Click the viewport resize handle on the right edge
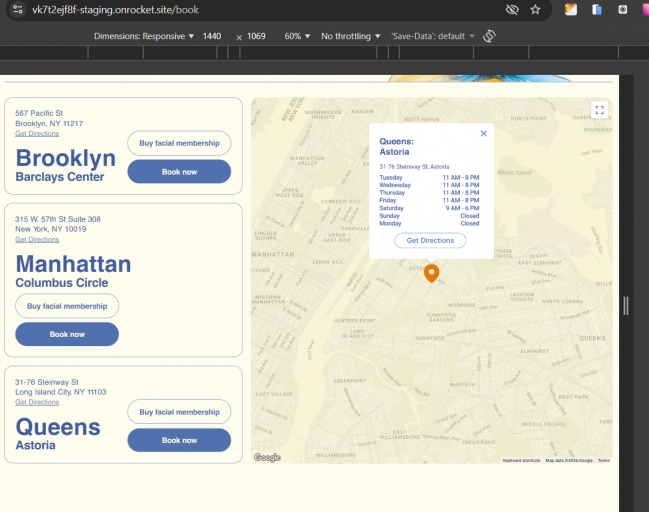Viewport: 649px width, 512px height. [626, 306]
